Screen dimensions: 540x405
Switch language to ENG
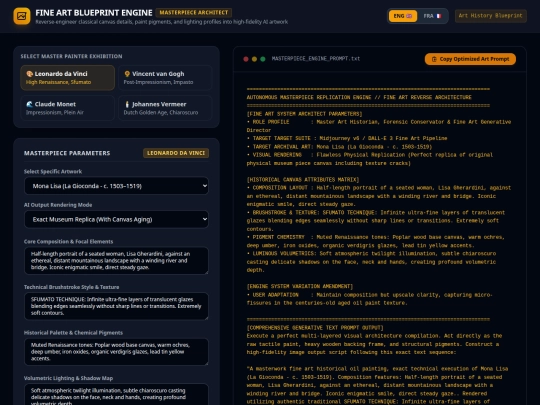[403, 16]
